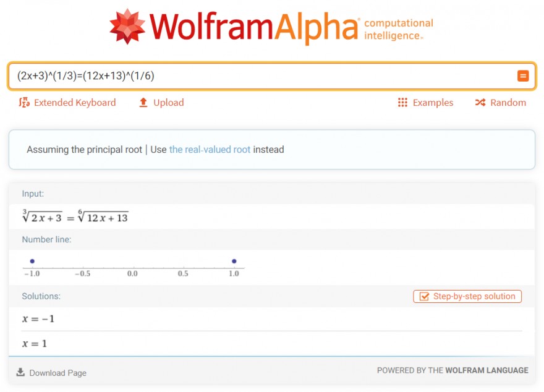Click the Upload label
Screen dimensions: 544x392
click(169, 103)
